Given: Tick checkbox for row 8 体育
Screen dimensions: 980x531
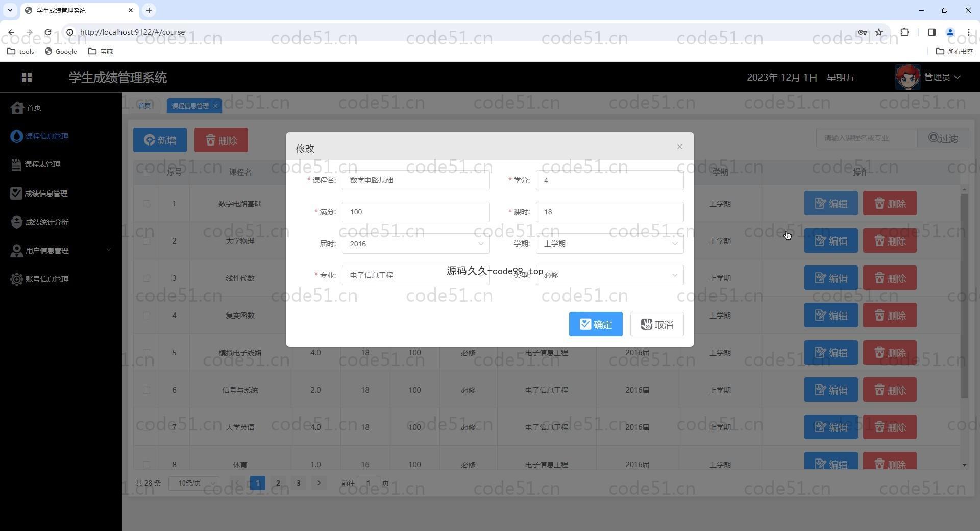Looking at the screenshot, I should pos(146,465).
